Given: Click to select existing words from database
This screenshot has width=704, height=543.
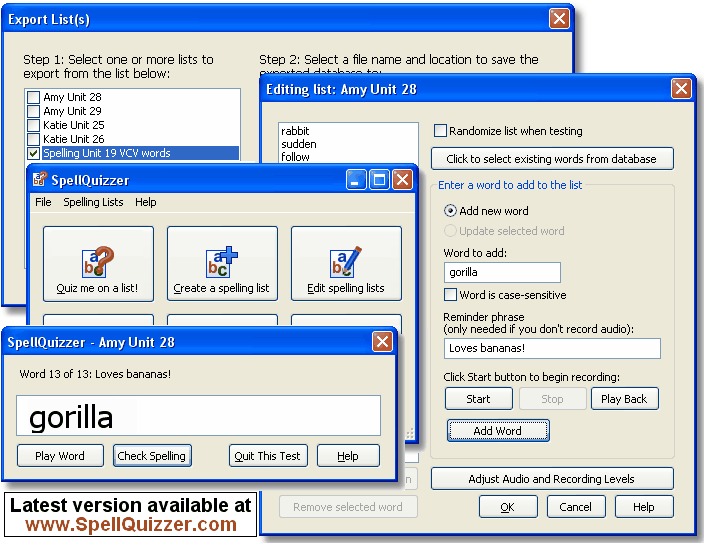Looking at the screenshot, I should tap(552, 159).
